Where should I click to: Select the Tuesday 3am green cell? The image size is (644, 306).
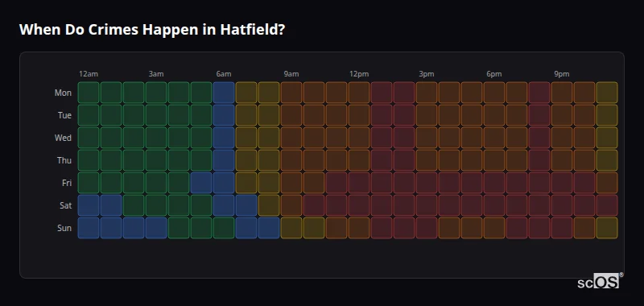click(156, 115)
